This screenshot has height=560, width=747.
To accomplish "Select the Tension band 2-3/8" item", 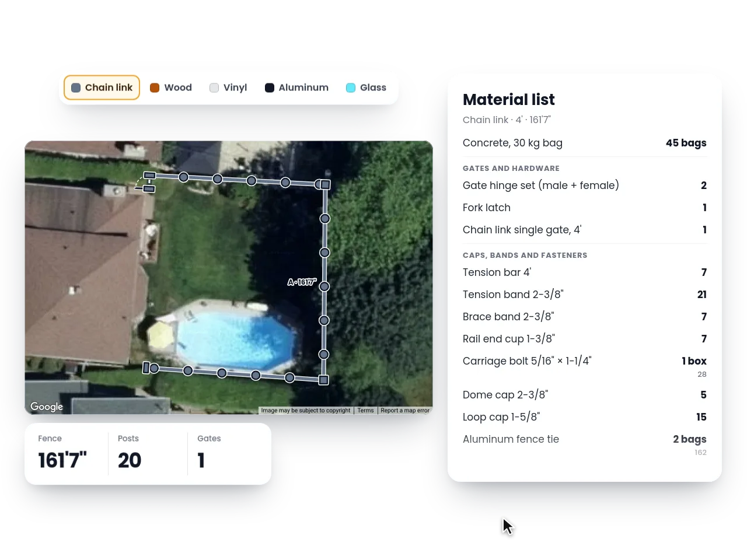I will click(585, 295).
